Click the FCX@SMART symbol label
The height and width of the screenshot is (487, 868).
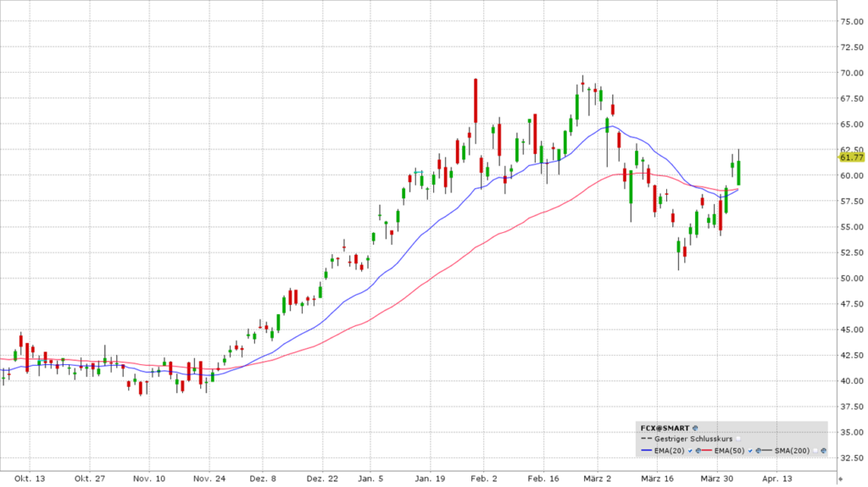pos(665,428)
